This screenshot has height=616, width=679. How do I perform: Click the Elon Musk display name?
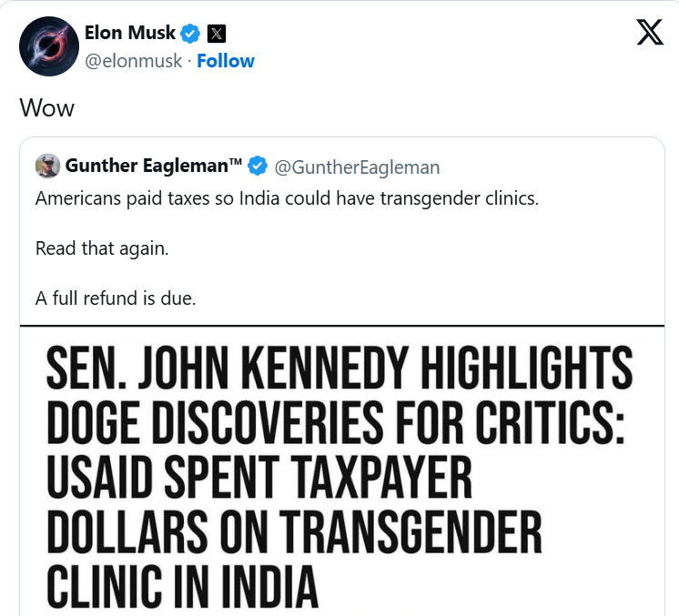pyautogui.click(x=130, y=33)
